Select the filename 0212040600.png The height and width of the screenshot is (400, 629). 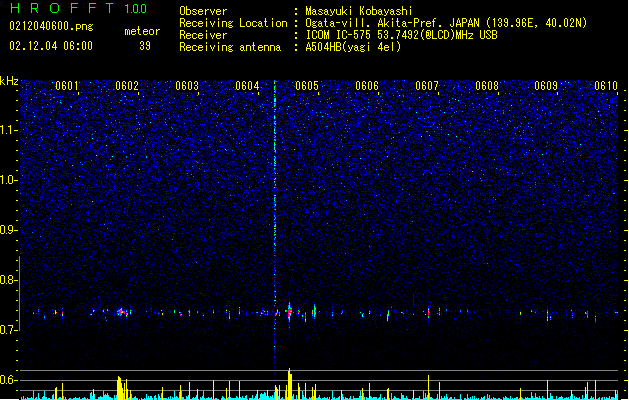(51, 26)
